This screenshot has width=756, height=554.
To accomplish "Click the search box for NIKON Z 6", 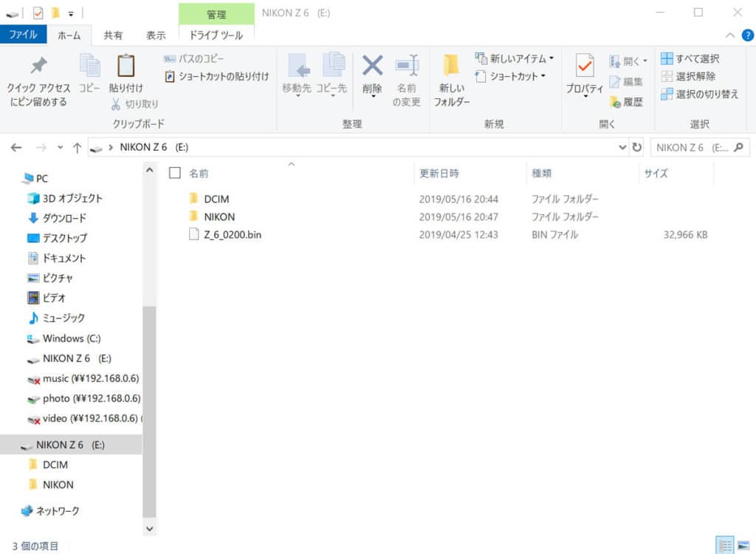I will [700, 147].
